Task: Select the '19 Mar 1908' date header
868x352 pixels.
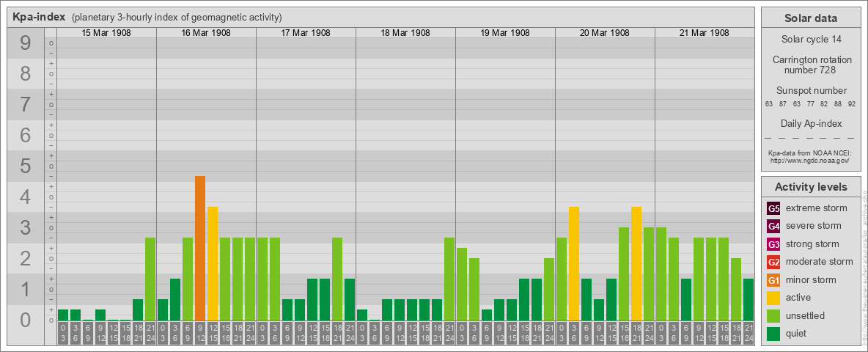Action: pyautogui.click(x=505, y=33)
